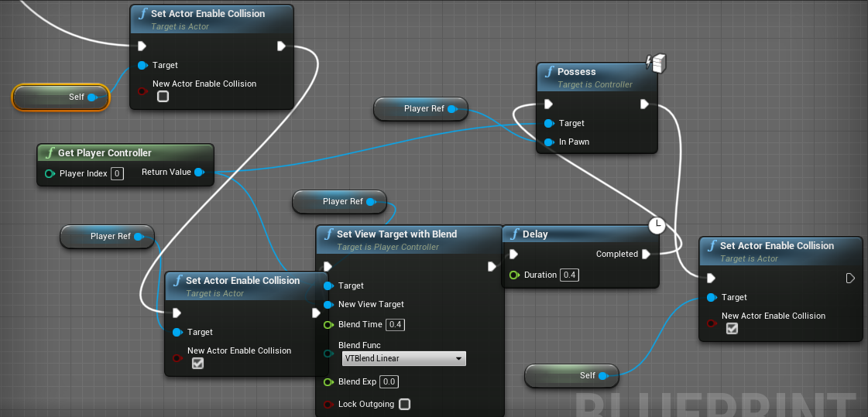Screen dimensions: 868x417
Task: Click the 'In Pawn' label
Action: tap(574, 142)
